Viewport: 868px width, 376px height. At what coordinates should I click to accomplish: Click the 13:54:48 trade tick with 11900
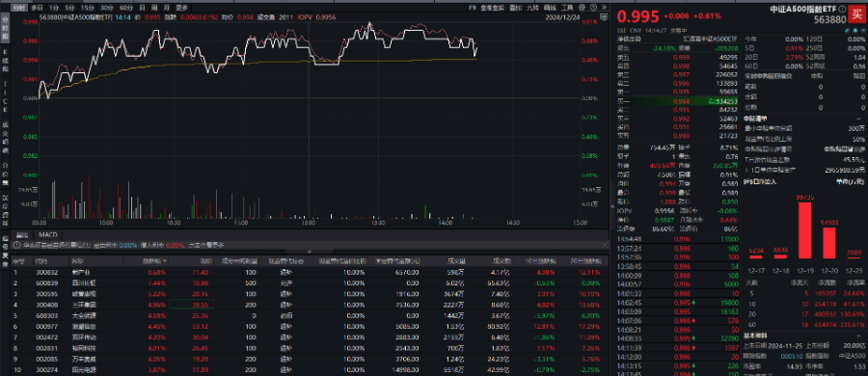pyautogui.click(x=678, y=239)
